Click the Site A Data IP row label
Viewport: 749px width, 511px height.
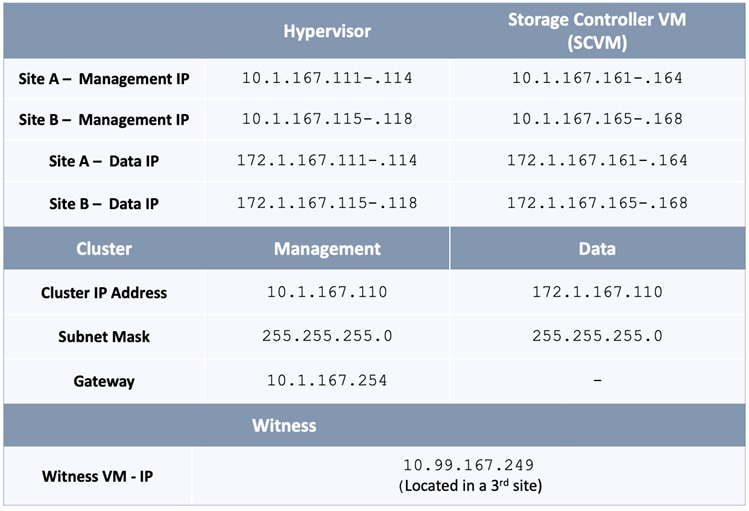click(104, 161)
